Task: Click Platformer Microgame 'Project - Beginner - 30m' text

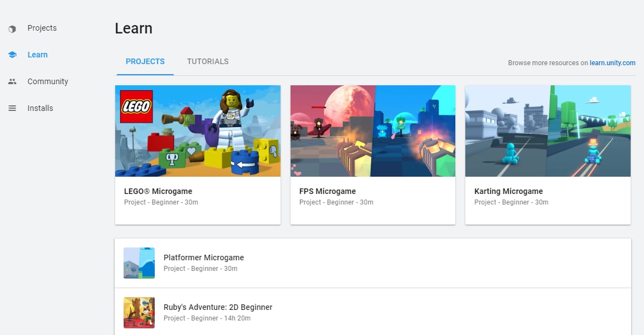Action: [x=200, y=269]
